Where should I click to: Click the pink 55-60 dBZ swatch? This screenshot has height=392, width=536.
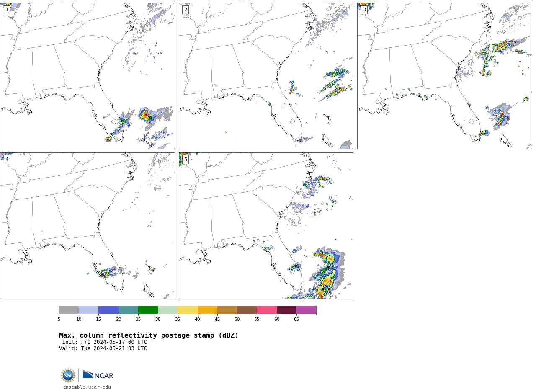pos(267,310)
